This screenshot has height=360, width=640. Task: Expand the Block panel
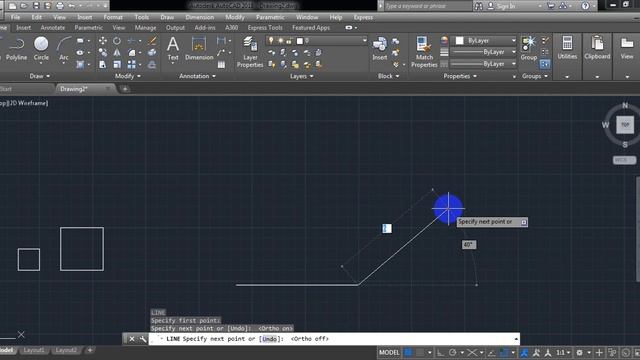[x=388, y=76]
